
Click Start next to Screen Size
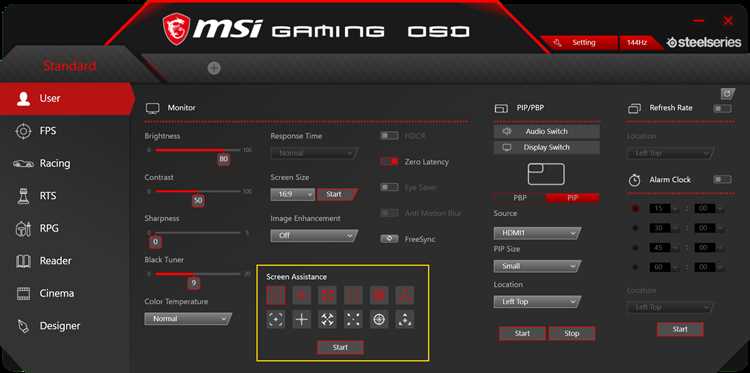click(x=336, y=195)
